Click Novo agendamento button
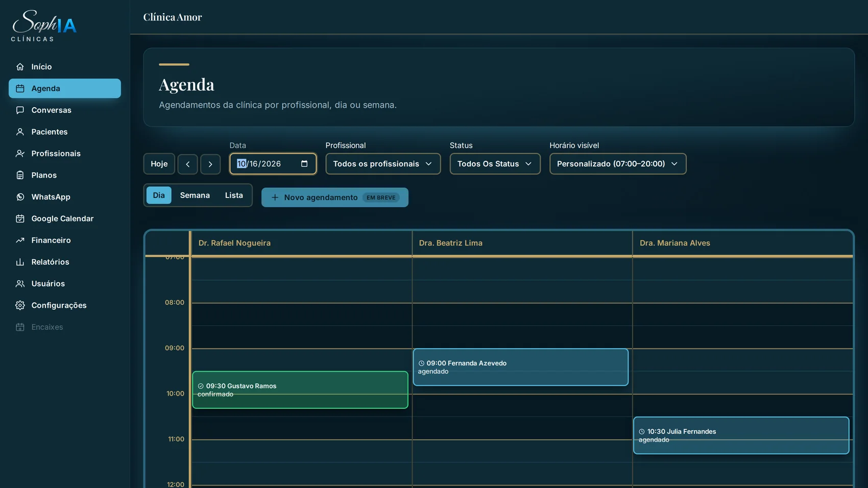This screenshot has width=868, height=488. click(335, 198)
